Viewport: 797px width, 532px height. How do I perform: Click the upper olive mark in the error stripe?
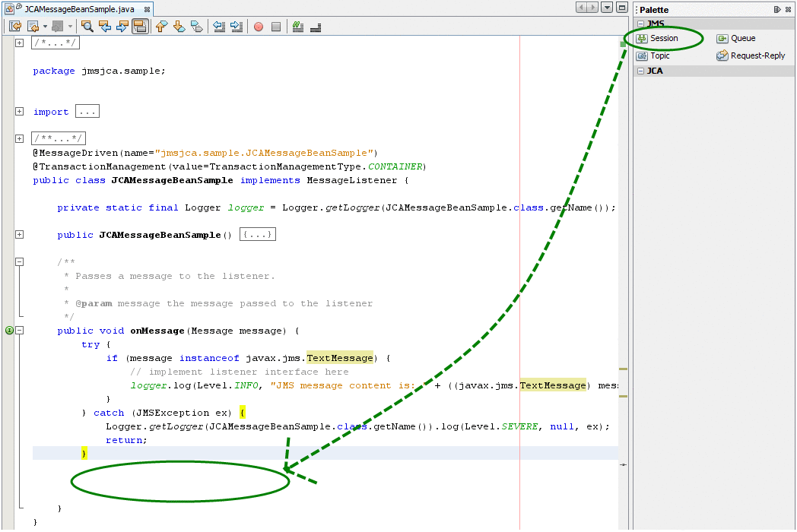click(x=623, y=369)
